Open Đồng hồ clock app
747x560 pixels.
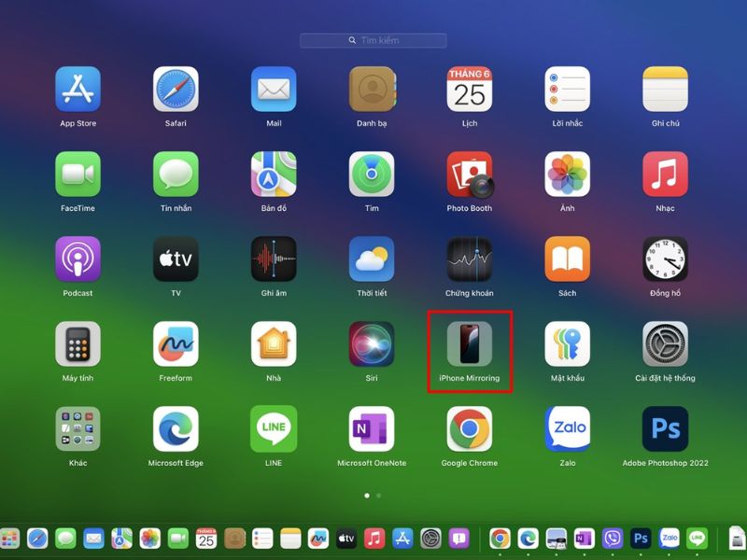tap(665, 259)
